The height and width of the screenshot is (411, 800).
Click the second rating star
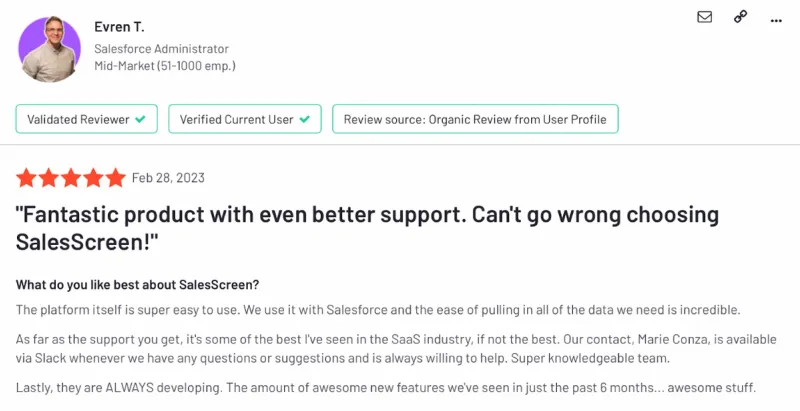(x=48, y=178)
